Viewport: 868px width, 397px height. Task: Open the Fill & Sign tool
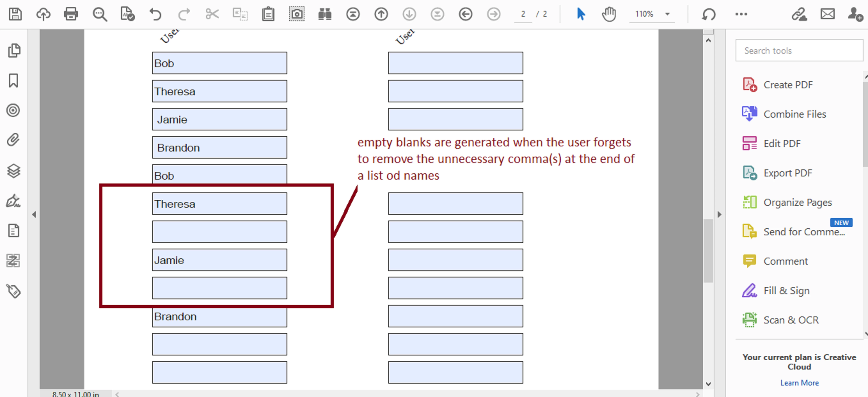pyautogui.click(x=776, y=291)
